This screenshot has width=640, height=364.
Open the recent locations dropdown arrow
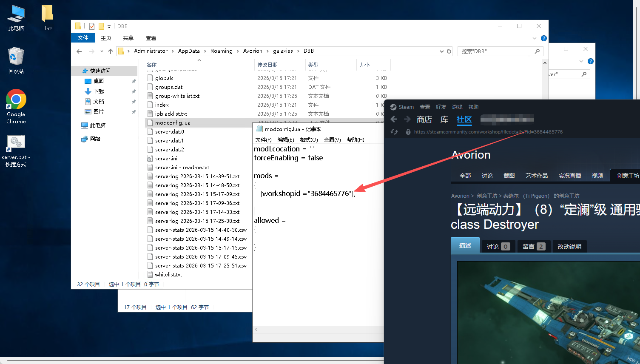coord(102,51)
